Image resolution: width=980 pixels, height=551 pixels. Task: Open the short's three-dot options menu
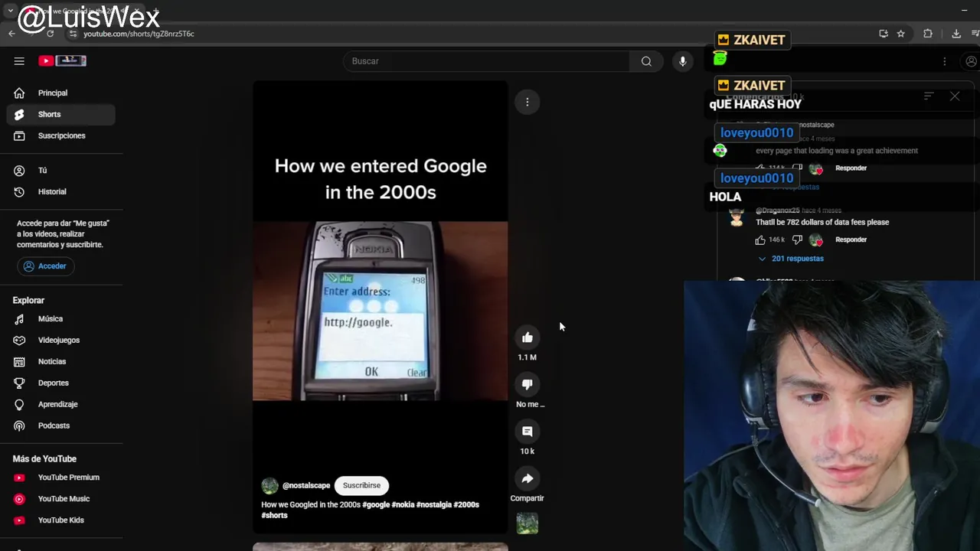(x=527, y=102)
